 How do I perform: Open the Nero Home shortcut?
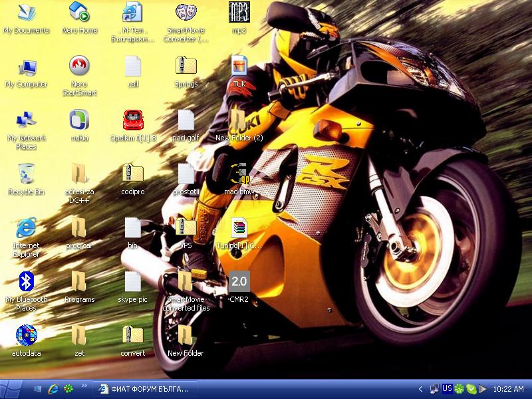[79, 12]
